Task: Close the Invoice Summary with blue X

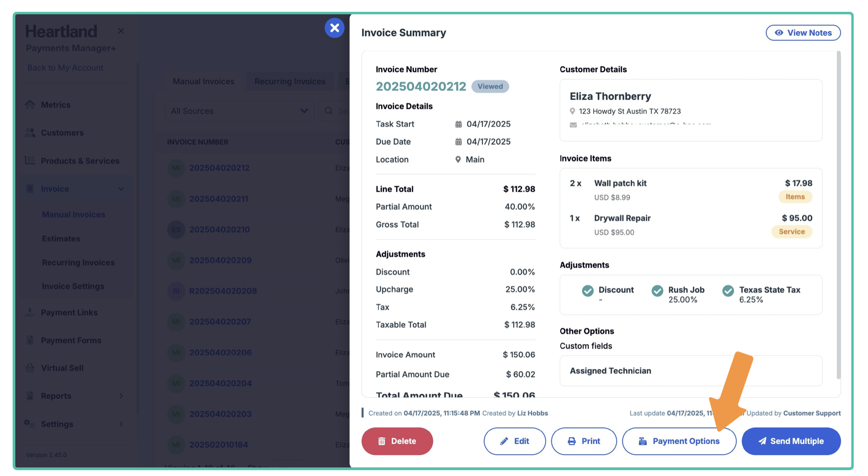Action: click(x=334, y=28)
